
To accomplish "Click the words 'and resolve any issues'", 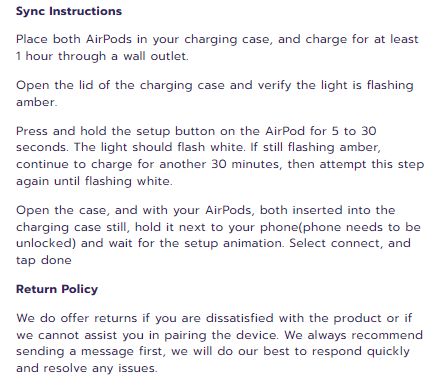I will point(87,368).
